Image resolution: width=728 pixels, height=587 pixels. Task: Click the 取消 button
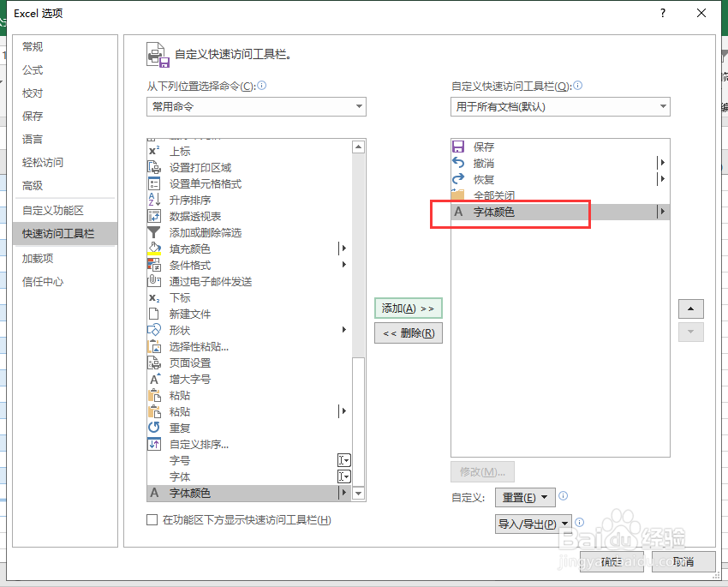coord(683,562)
